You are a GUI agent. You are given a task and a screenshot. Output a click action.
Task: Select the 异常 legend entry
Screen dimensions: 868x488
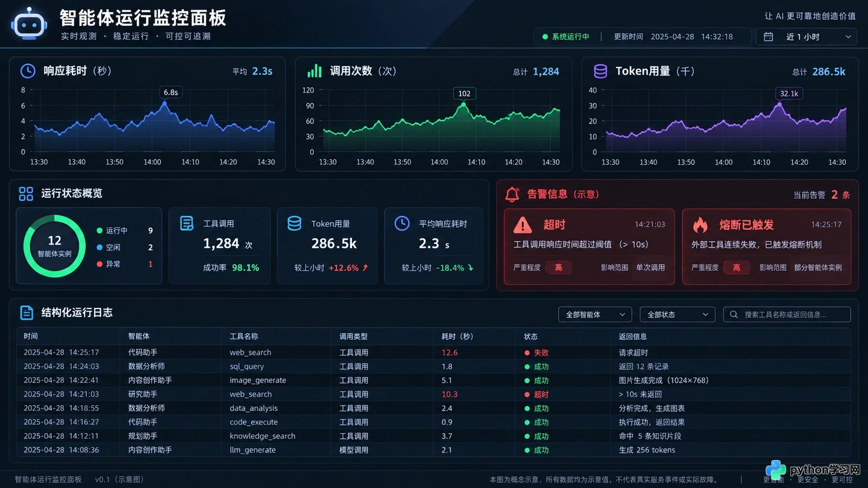[x=125, y=264]
